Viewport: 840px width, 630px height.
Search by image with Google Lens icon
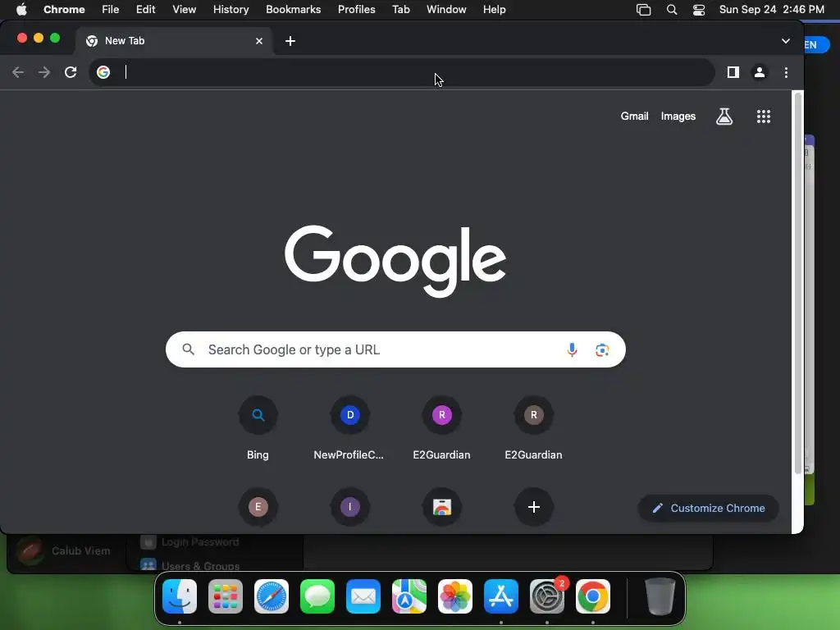(x=602, y=349)
